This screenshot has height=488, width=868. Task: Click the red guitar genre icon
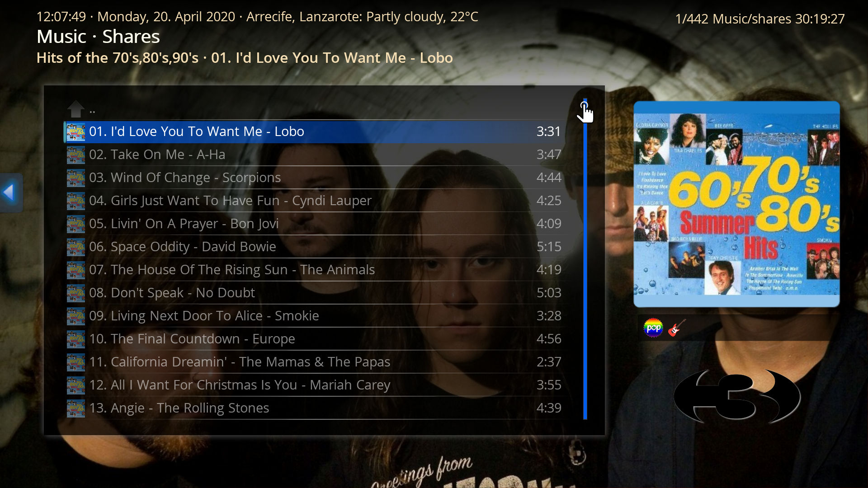tap(677, 328)
